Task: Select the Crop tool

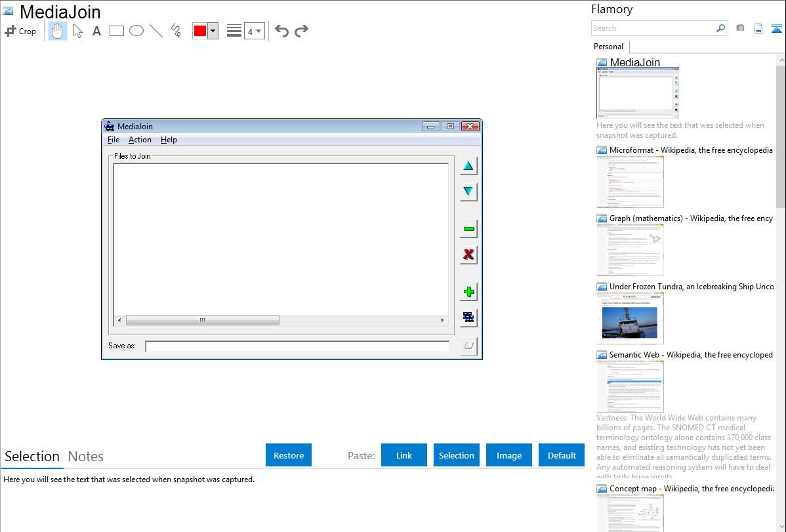Action: coord(20,31)
